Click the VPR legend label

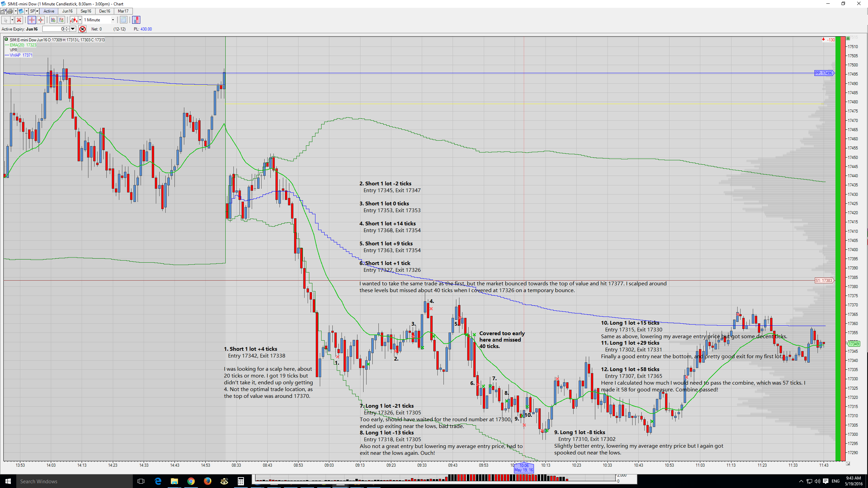pyautogui.click(x=14, y=50)
